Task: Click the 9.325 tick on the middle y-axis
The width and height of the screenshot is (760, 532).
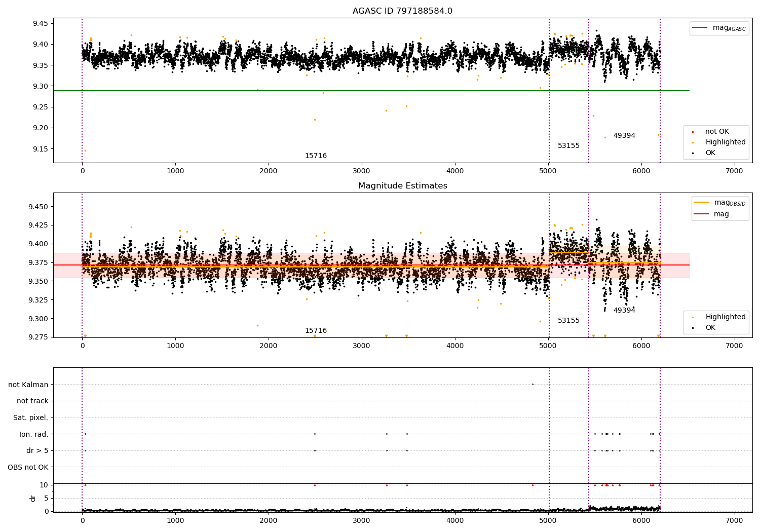Action: (39, 300)
